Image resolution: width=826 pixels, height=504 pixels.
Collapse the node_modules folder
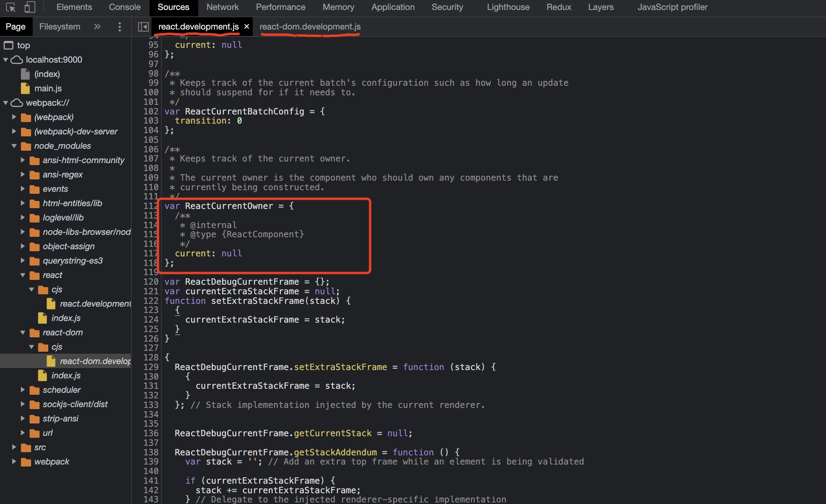[14, 146]
